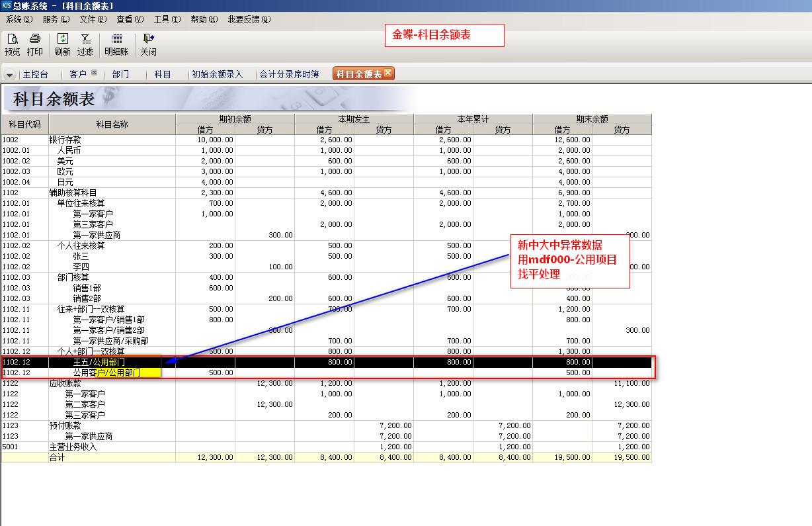This screenshot has height=526, width=812.
Task: Switch to the 主控台 tab
Action: (36, 75)
